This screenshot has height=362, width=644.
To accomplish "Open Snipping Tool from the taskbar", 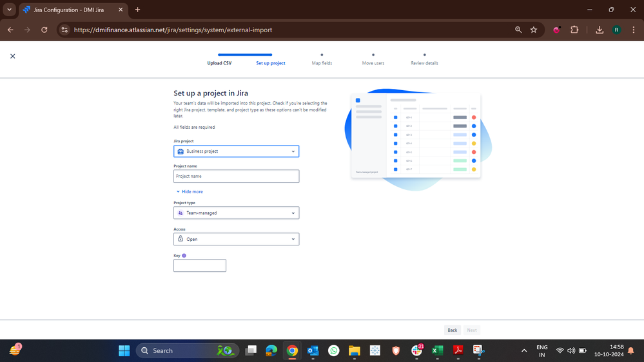I will [x=479, y=350].
